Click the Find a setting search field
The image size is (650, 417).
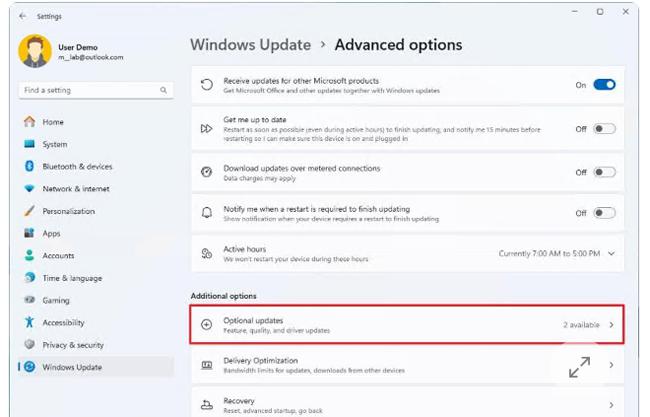coord(88,90)
